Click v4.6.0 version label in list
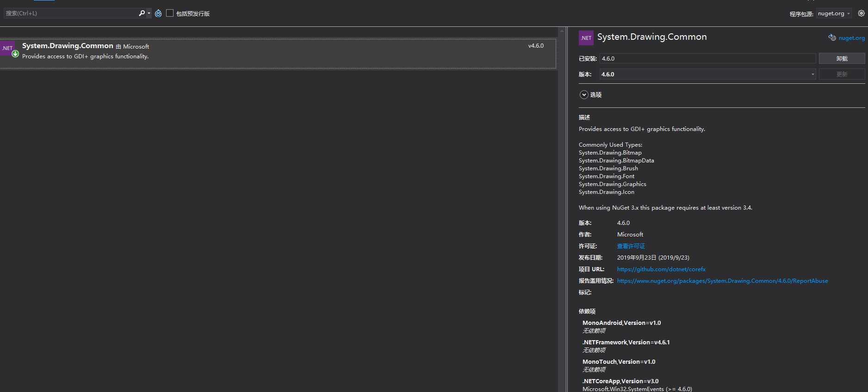The width and height of the screenshot is (868, 392). tap(536, 46)
